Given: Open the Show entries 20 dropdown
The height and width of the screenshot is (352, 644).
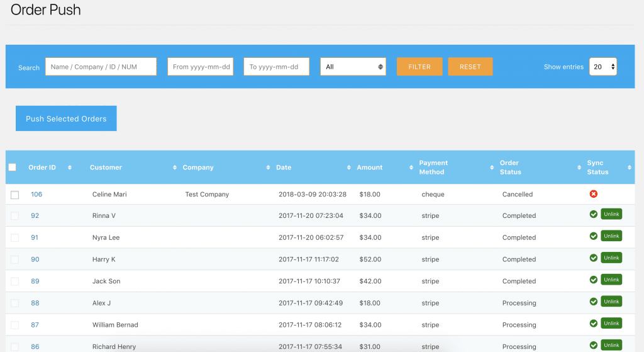Looking at the screenshot, I should (x=603, y=67).
